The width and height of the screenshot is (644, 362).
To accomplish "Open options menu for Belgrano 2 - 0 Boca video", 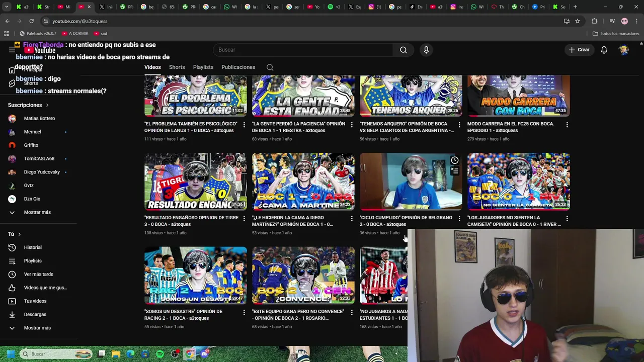I will click(459, 218).
